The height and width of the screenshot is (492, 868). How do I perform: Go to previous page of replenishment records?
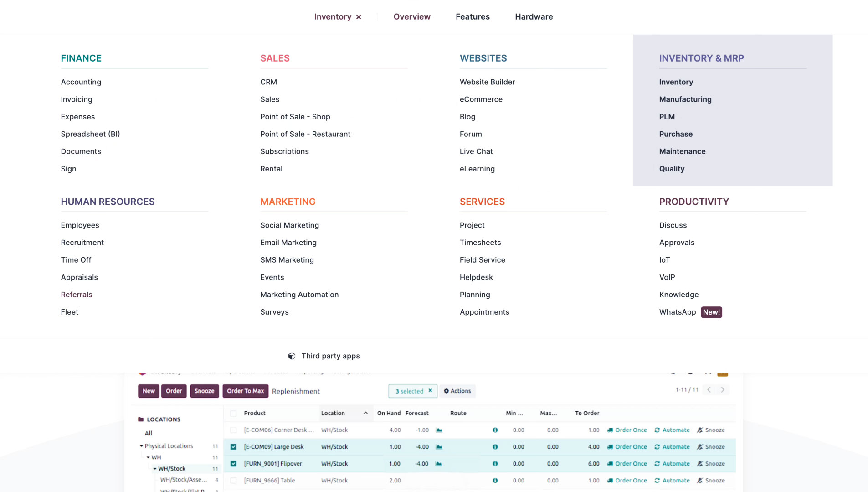[x=709, y=390]
